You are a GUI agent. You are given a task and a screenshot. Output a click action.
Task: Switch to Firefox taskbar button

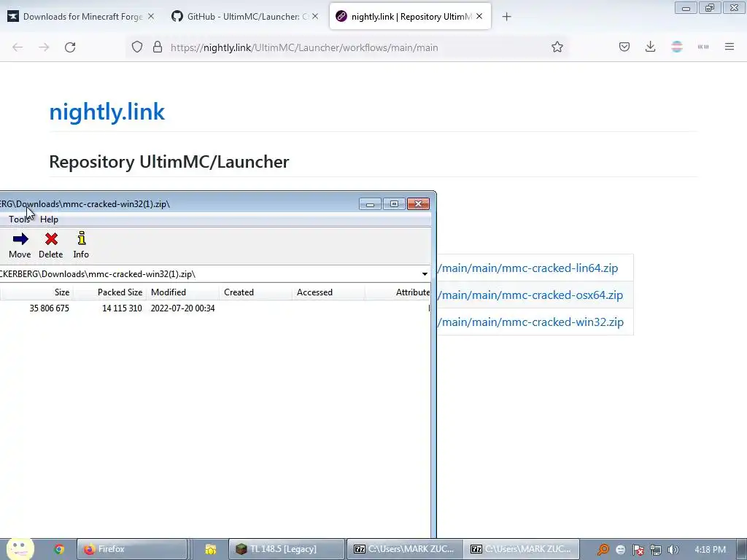click(131, 549)
